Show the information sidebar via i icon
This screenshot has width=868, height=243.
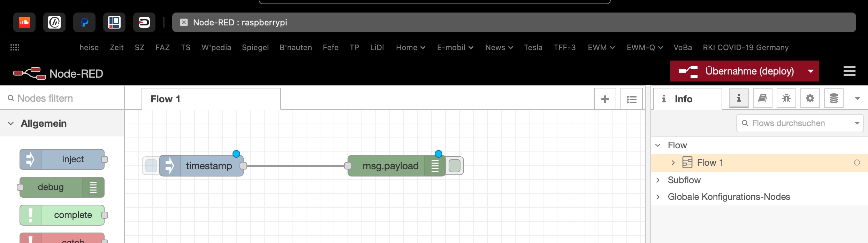click(739, 98)
